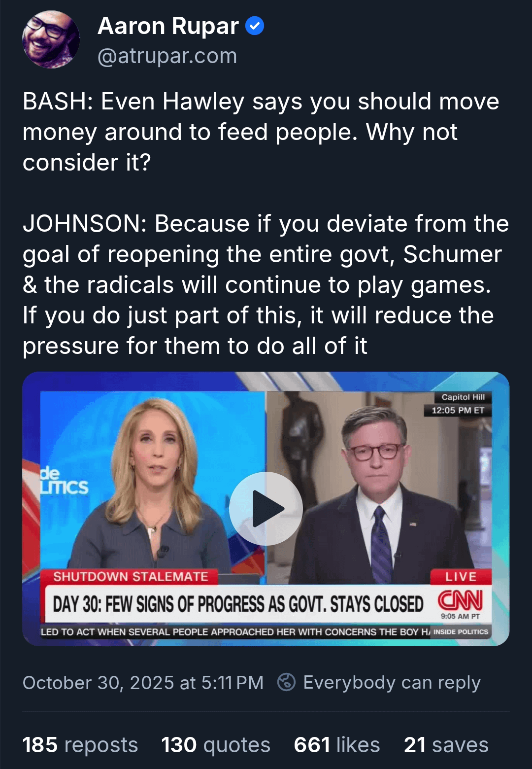The height and width of the screenshot is (769, 532).
Task: Click the Capitol Hill time label
Action: point(458,404)
